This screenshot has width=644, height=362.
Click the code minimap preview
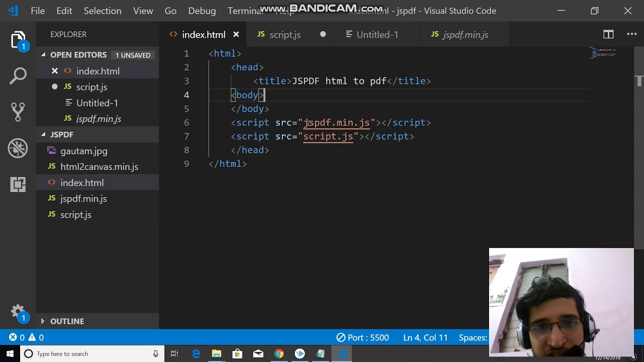[603, 53]
